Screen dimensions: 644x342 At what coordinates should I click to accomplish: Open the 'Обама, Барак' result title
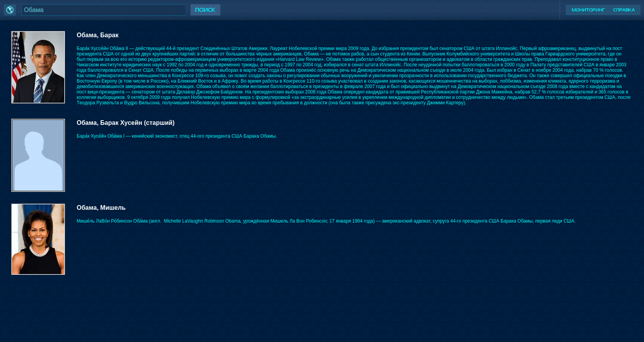pos(98,35)
